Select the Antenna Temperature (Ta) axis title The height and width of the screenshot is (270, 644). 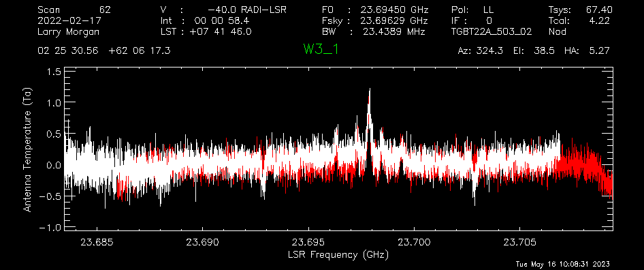27,149
